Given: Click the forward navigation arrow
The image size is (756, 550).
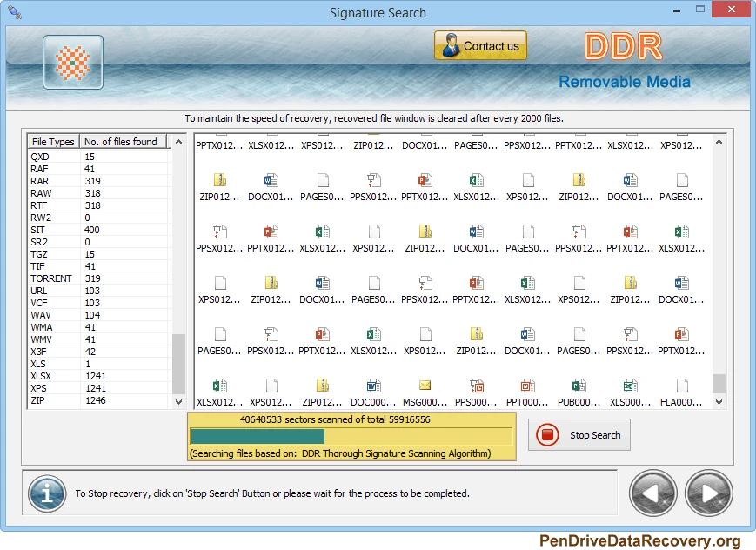Looking at the screenshot, I should point(708,493).
